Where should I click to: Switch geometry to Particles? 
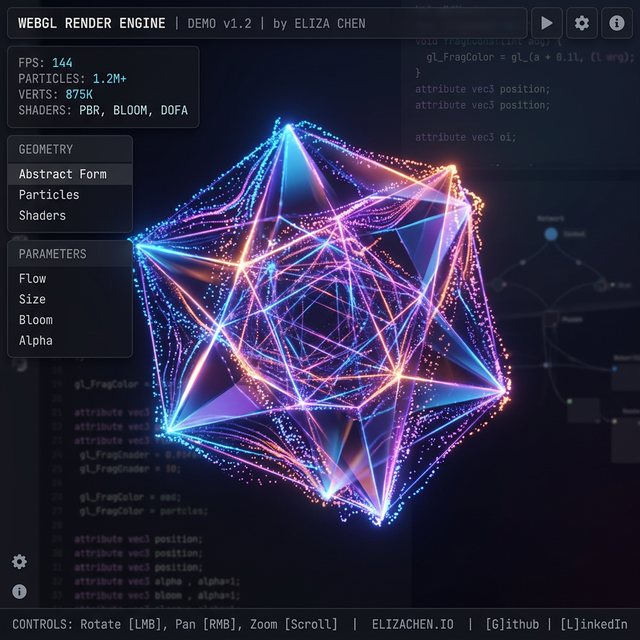(49, 195)
